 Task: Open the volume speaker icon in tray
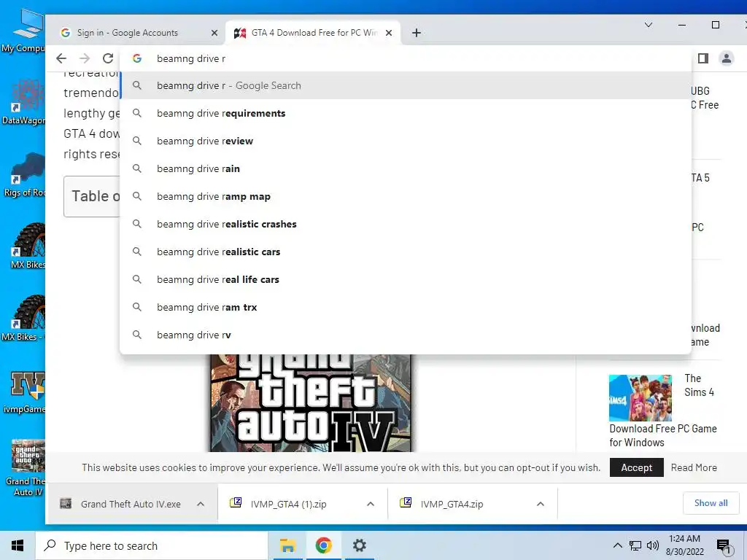pos(653,545)
